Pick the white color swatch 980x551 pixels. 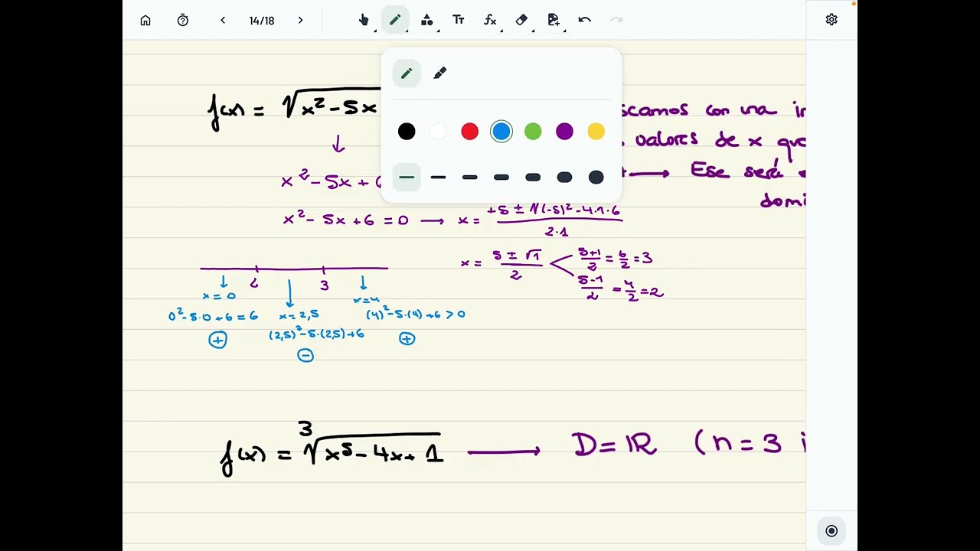(x=438, y=132)
